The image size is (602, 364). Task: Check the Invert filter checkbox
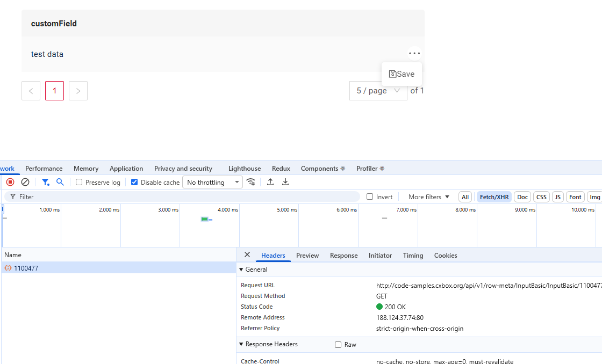(370, 196)
